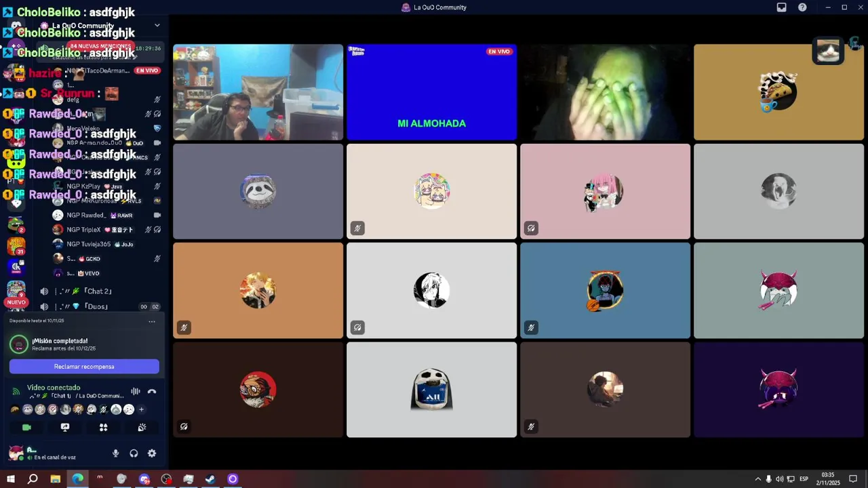Viewport: 868px width, 488px height.
Task: Open Windows Start menu
Action: click(11, 479)
